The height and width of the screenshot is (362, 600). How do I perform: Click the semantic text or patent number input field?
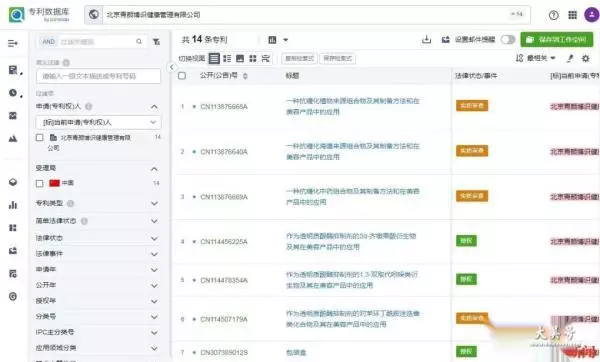click(98, 76)
